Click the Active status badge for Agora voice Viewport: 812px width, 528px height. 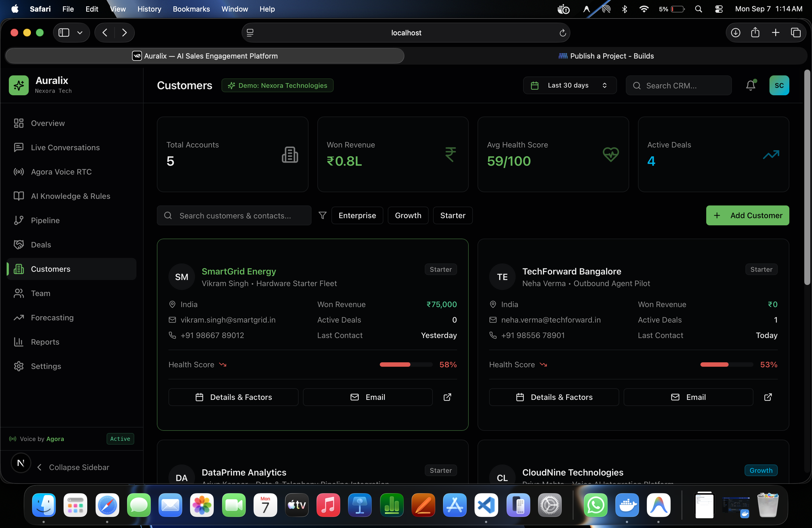coord(120,439)
